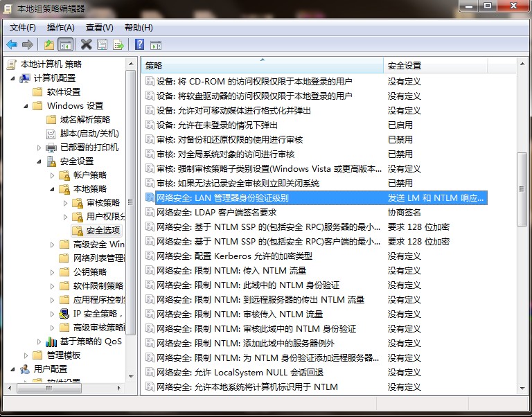532x417 pixels.
Task: Click the tree pane scroll-right arrow
Action: [x=118, y=388]
